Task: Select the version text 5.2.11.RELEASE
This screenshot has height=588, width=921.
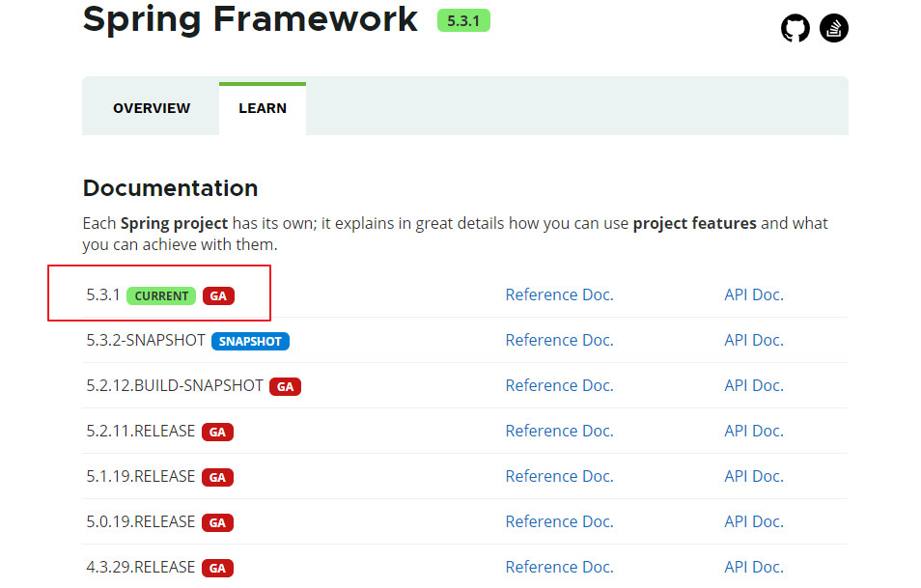Action: click(140, 431)
